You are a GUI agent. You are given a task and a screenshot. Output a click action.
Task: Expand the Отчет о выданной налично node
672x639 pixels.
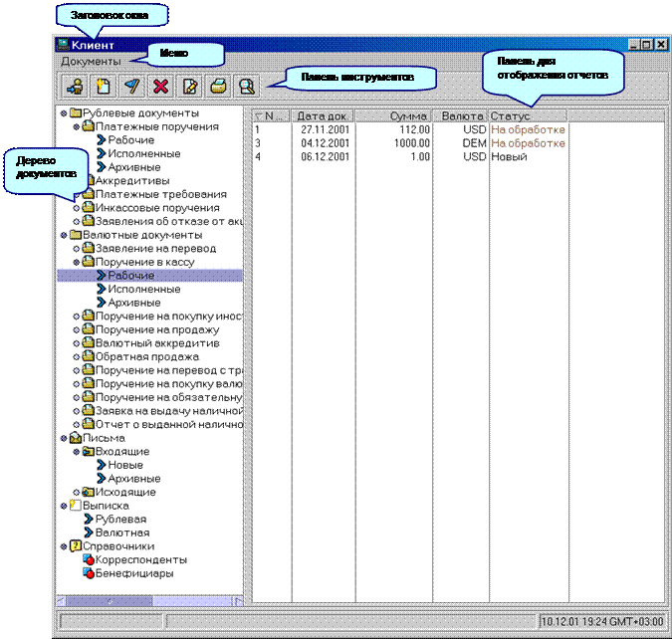77,425
